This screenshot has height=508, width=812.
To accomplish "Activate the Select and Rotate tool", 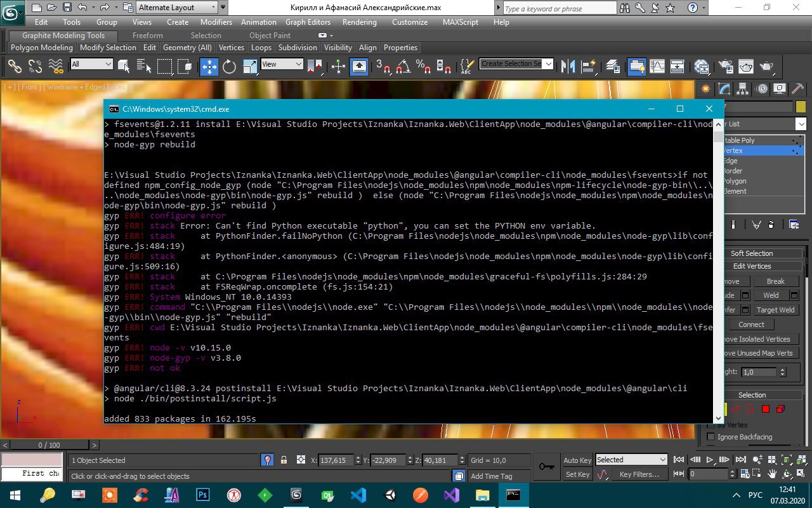I will pos(229,66).
